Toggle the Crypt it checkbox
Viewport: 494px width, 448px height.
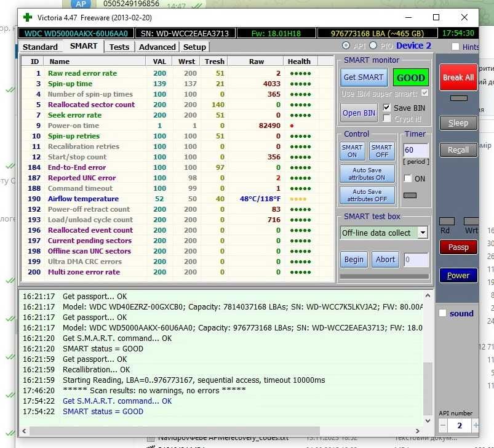click(x=386, y=118)
